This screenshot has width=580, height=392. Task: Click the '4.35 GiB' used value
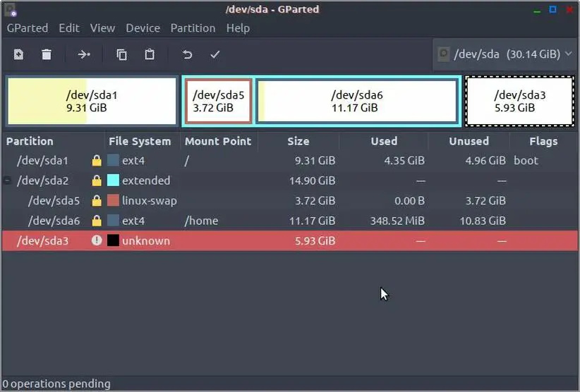point(404,160)
